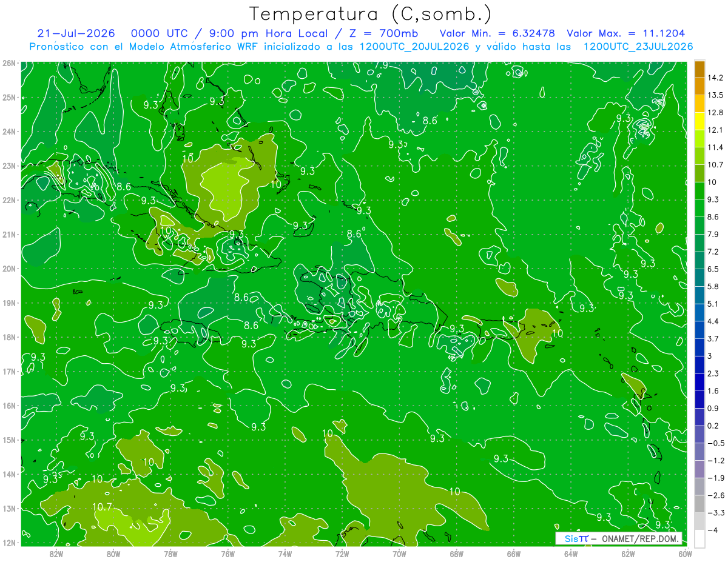The image size is (728, 562).
Task: Select the "Valor Min. = 6.32478" readout
Action: [x=497, y=33]
